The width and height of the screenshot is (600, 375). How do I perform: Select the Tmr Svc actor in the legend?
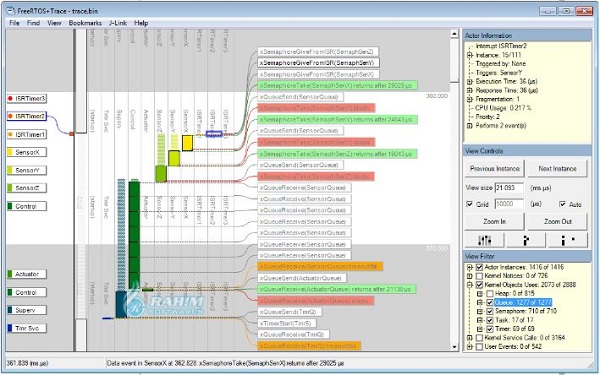27,328
